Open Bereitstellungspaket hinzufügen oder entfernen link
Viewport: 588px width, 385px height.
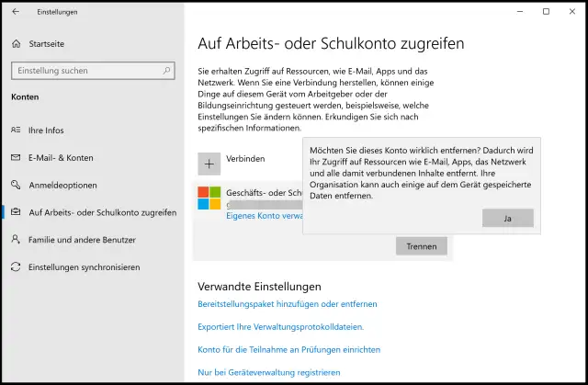pos(288,304)
